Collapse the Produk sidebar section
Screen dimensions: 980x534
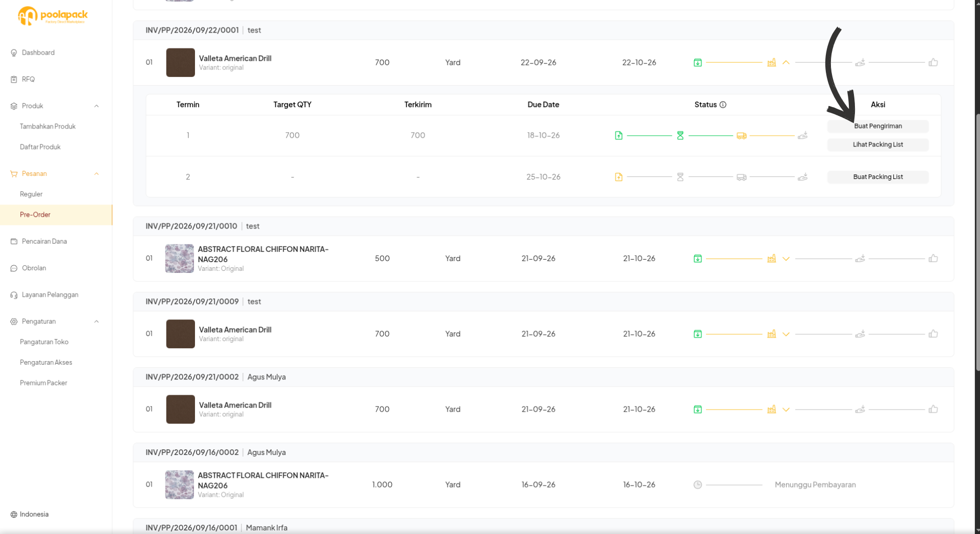pos(96,106)
